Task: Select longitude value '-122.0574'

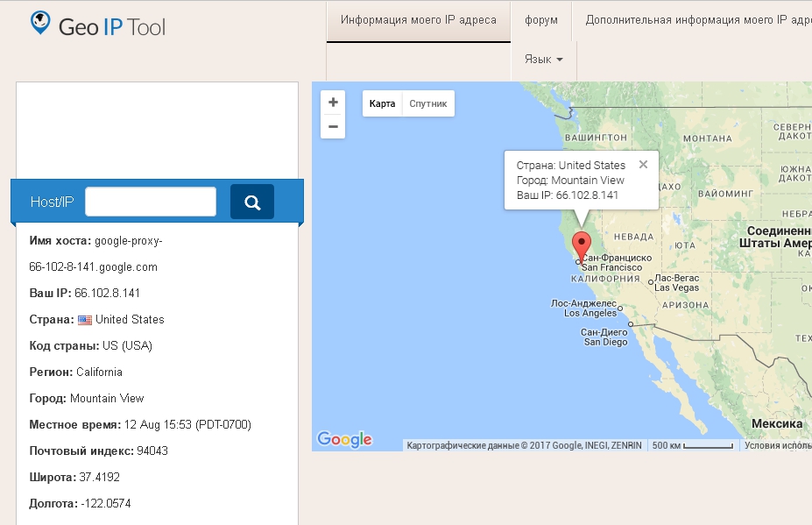Action: point(106,504)
